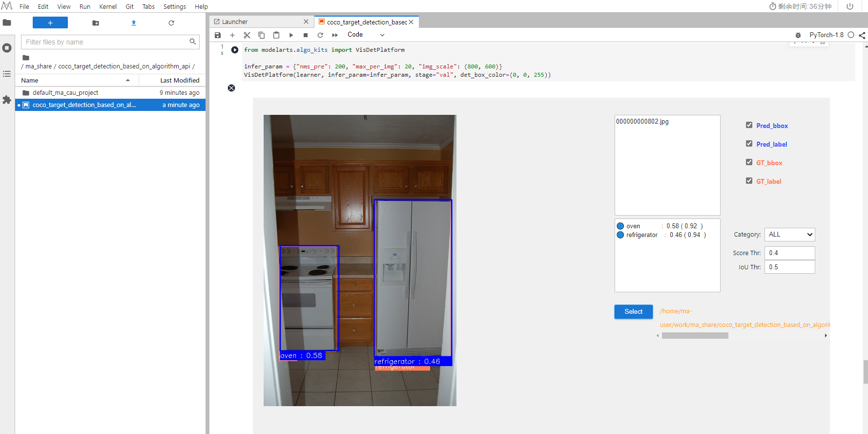Paste cell from clipboard
Image resolution: width=868 pixels, height=434 pixels.
pyautogui.click(x=276, y=35)
